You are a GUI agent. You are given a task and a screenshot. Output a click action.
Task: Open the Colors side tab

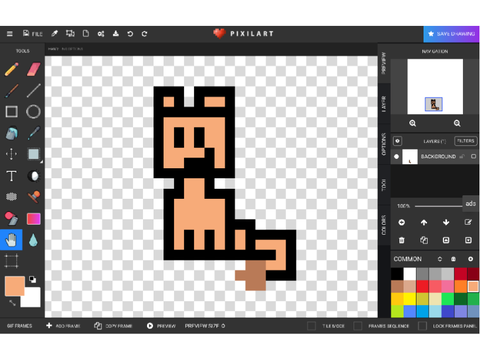coord(383,225)
